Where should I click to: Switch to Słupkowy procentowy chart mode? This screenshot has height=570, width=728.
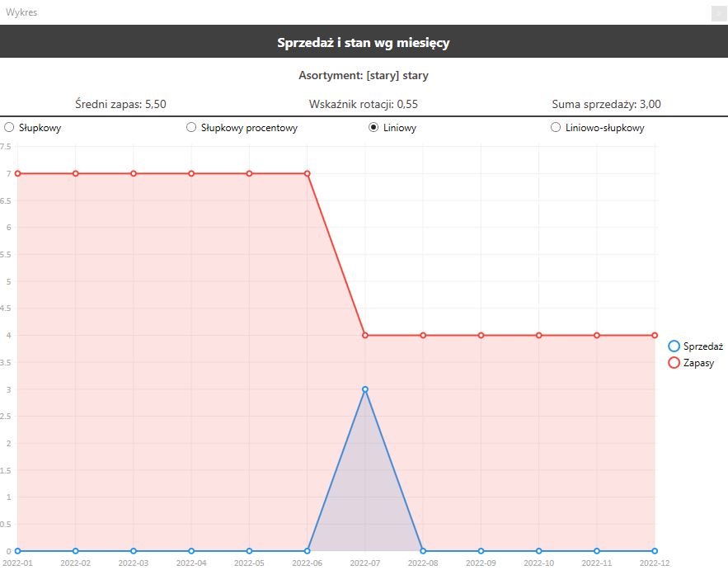(191, 128)
